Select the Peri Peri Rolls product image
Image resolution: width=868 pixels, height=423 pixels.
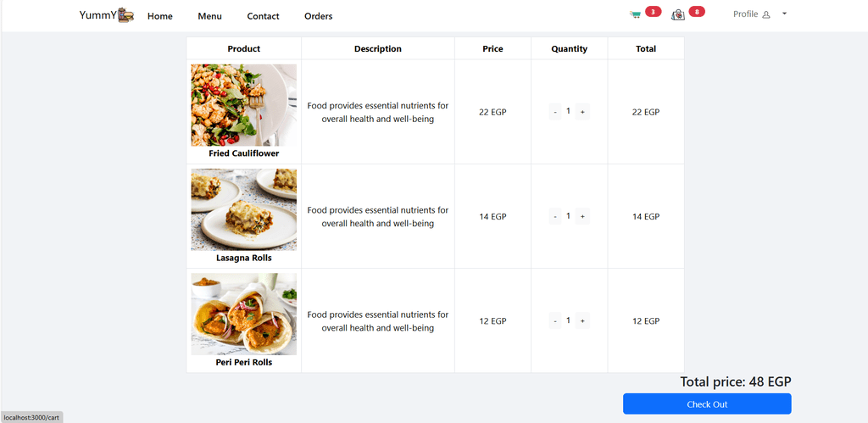coord(243,314)
